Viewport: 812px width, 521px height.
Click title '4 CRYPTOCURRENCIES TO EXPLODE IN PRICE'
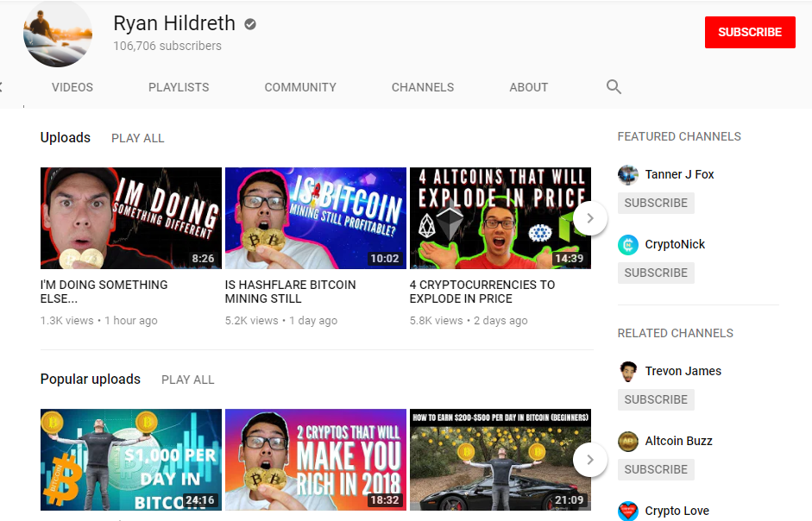482,292
